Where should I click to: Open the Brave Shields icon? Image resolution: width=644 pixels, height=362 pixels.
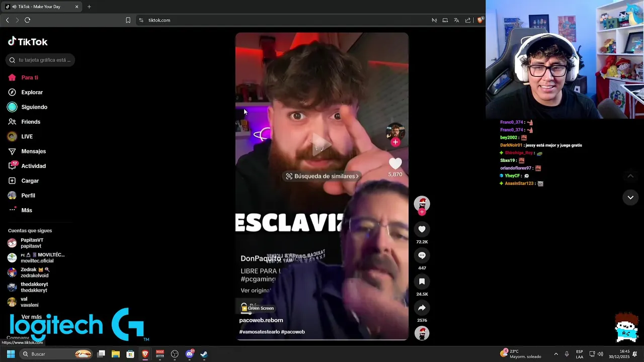point(480,20)
